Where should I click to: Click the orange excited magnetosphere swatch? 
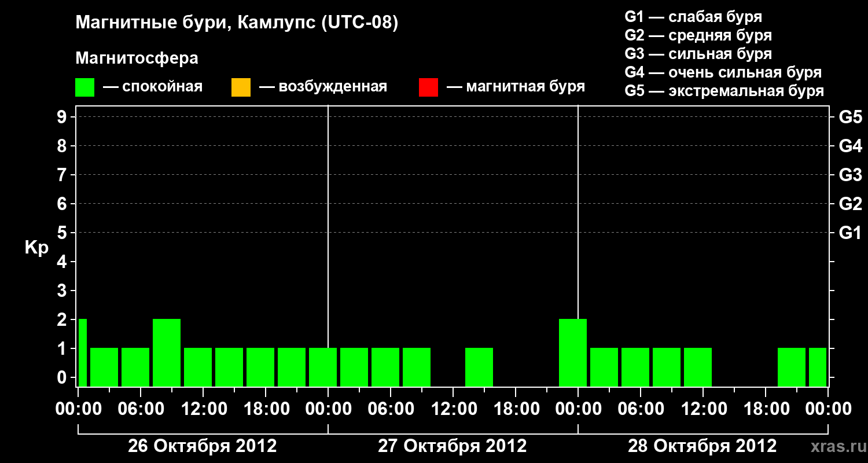[x=241, y=87]
